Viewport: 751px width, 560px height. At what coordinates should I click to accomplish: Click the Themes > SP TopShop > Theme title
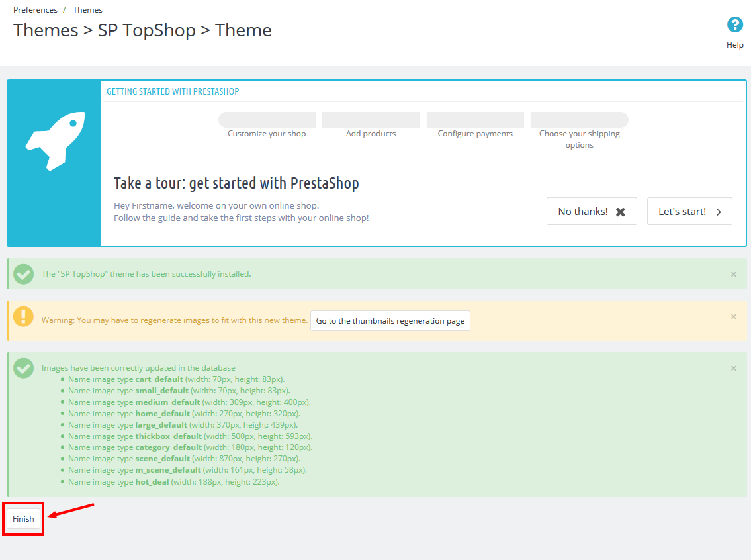142,30
